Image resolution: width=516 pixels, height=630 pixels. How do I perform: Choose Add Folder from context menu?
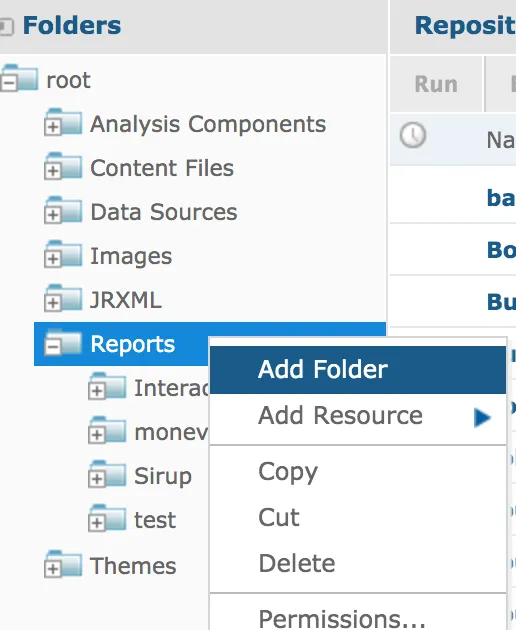click(x=358, y=370)
